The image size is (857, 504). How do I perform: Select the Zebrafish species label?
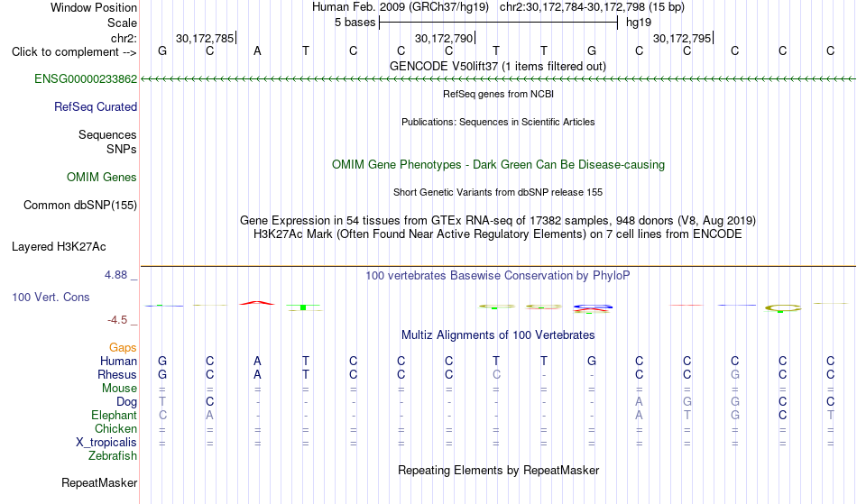113,455
